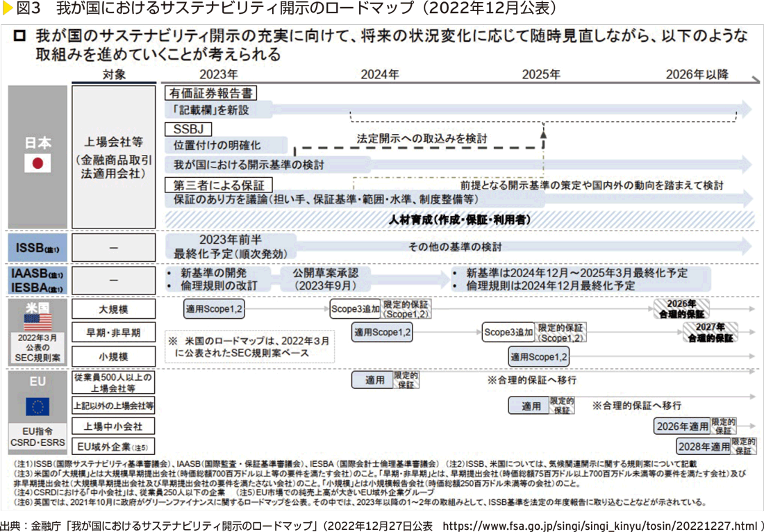Select the ISSB row label
Image resolution: width=764 pixels, height=532 pixels.
[38, 247]
